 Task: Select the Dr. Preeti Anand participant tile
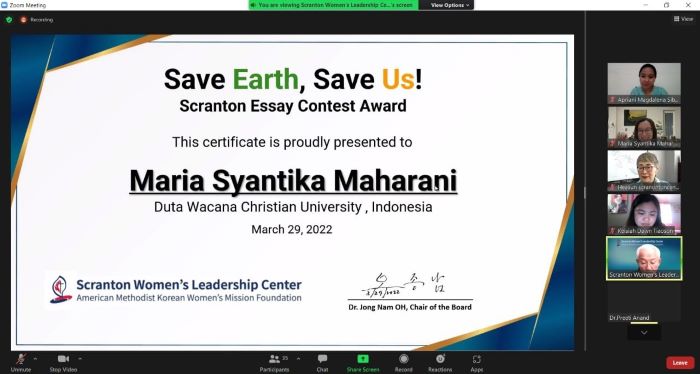644,302
